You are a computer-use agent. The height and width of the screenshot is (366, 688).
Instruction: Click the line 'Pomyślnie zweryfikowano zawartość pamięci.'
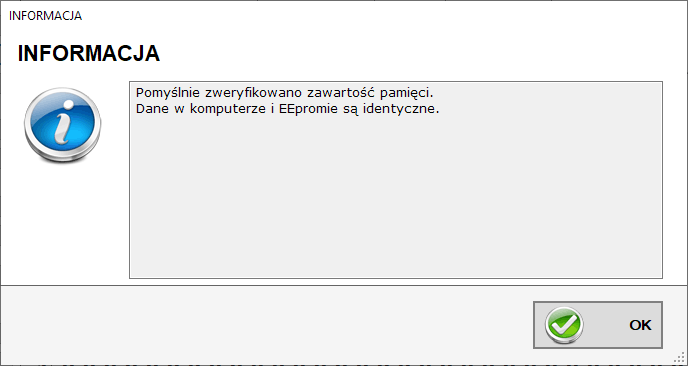(x=284, y=93)
